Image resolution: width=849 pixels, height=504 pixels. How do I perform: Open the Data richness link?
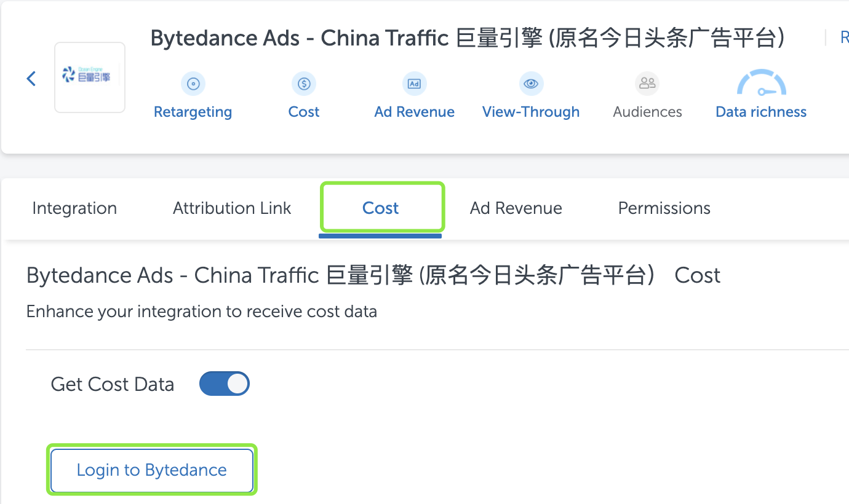tap(762, 112)
